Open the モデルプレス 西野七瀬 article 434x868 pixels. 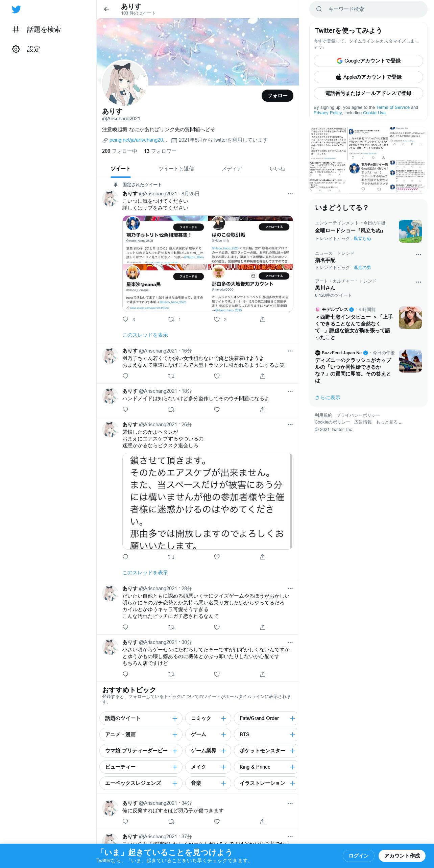(368, 323)
